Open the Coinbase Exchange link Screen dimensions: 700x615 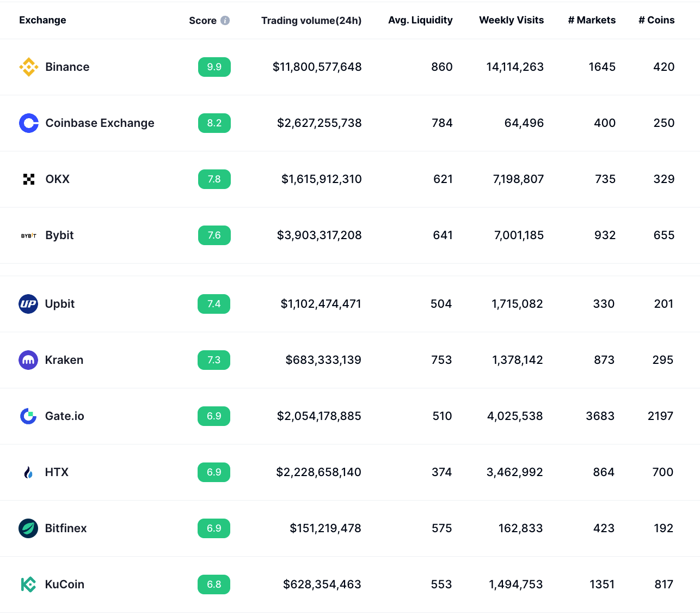coord(100,123)
